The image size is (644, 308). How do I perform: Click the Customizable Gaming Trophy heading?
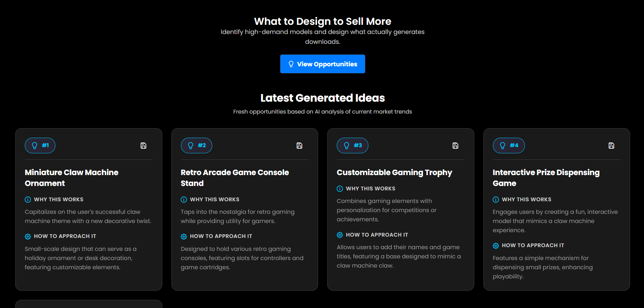394,172
